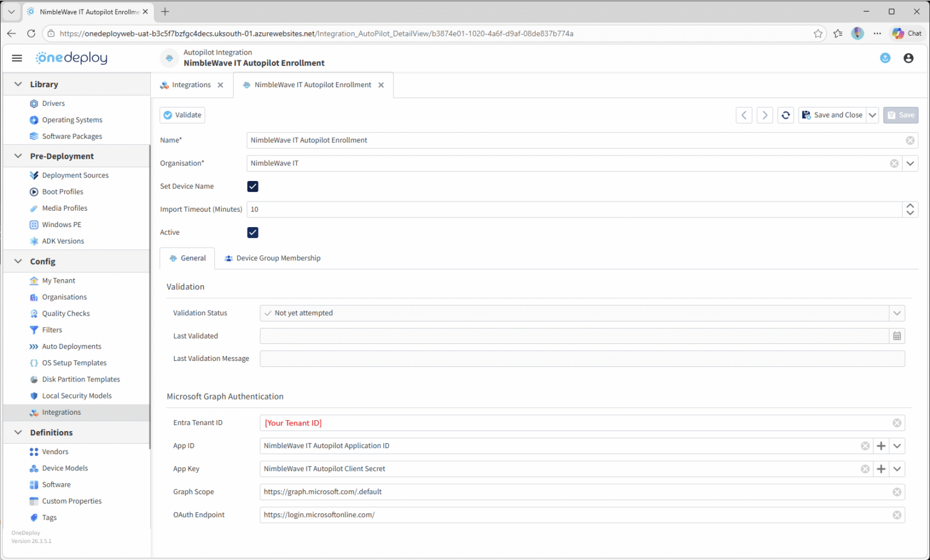Clear the App ID selection X icon

[x=865, y=446]
